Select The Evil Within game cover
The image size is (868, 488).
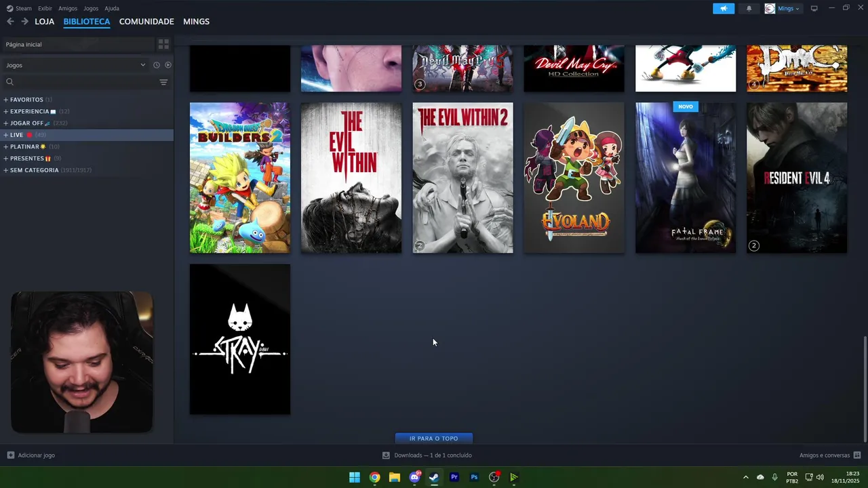(351, 178)
